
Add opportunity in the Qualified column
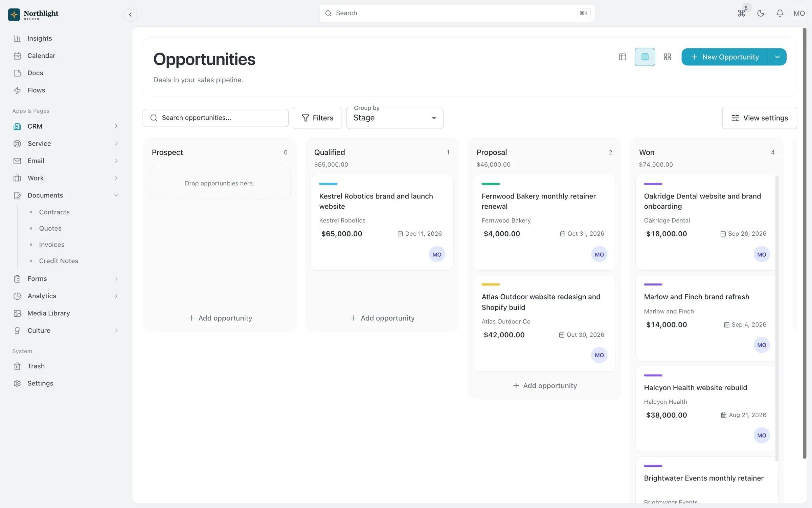[x=382, y=318]
